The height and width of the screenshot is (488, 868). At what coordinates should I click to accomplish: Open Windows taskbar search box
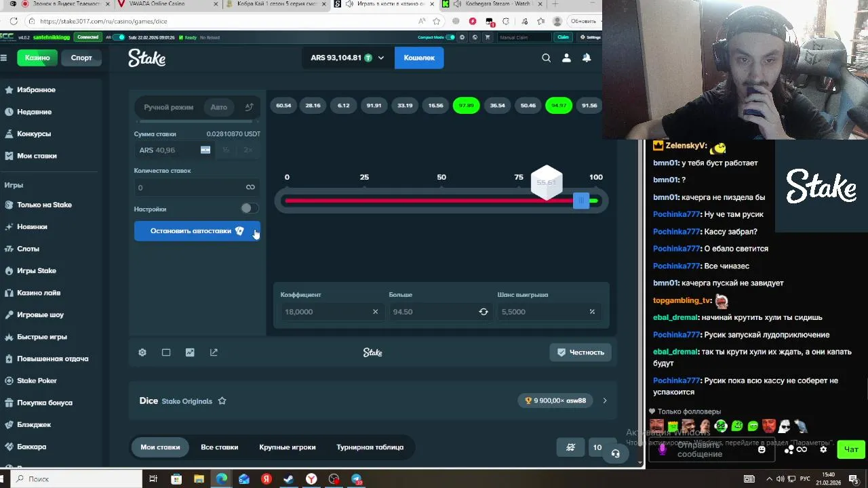pyautogui.click(x=75, y=479)
